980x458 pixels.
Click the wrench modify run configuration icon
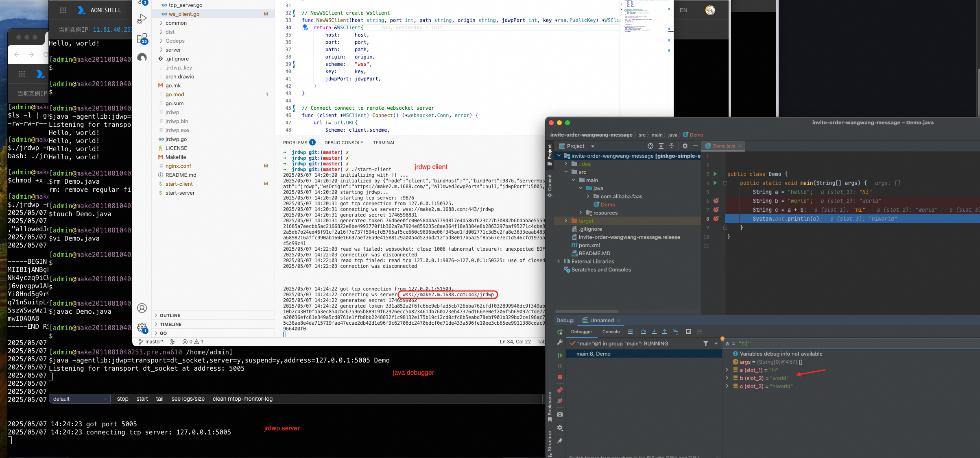click(x=560, y=343)
